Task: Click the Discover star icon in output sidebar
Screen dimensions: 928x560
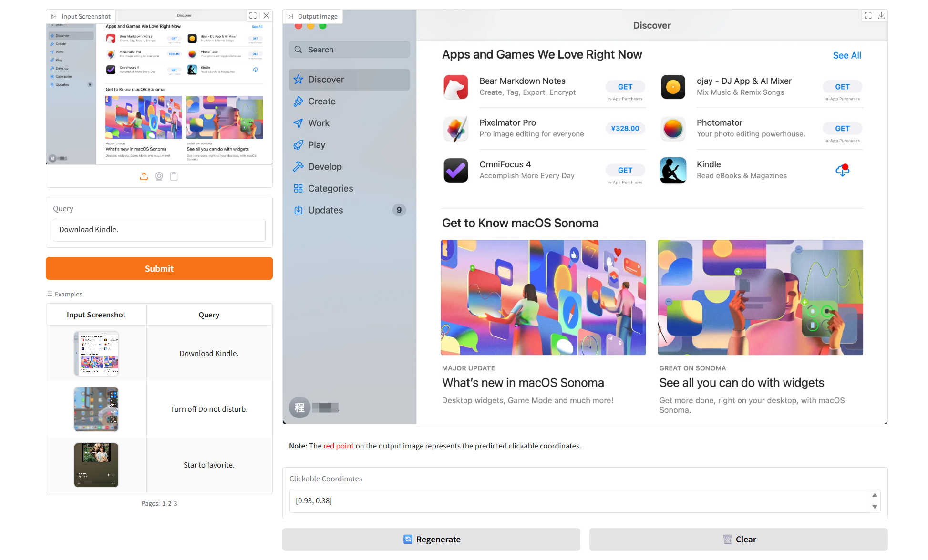Action: click(x=299, y=80)
